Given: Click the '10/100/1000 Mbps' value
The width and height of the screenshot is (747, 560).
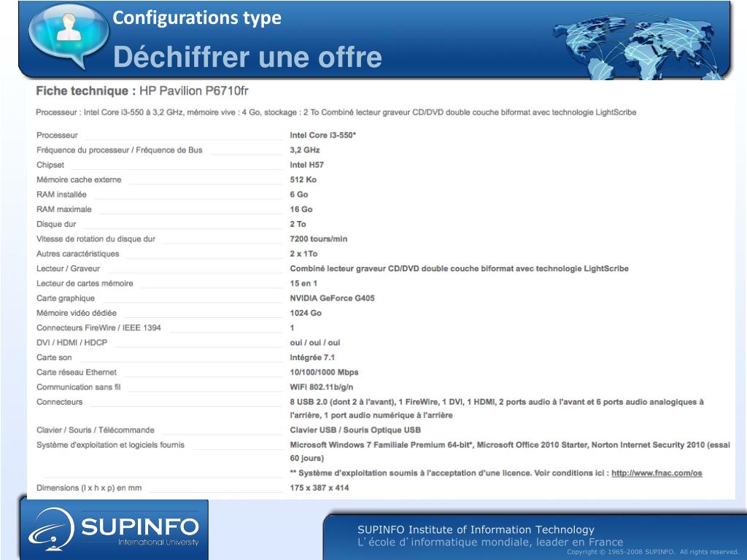Looking at the screenshot, I should coord(324,372).
